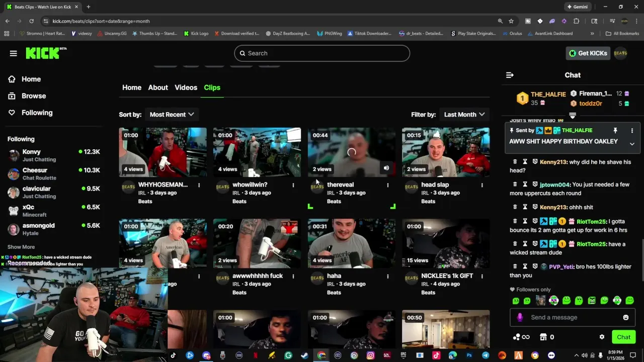Open Chrome extensions puzzle icon
This screenshot has width=644, height=362.
pyautogui.click(x=576, y=21)
